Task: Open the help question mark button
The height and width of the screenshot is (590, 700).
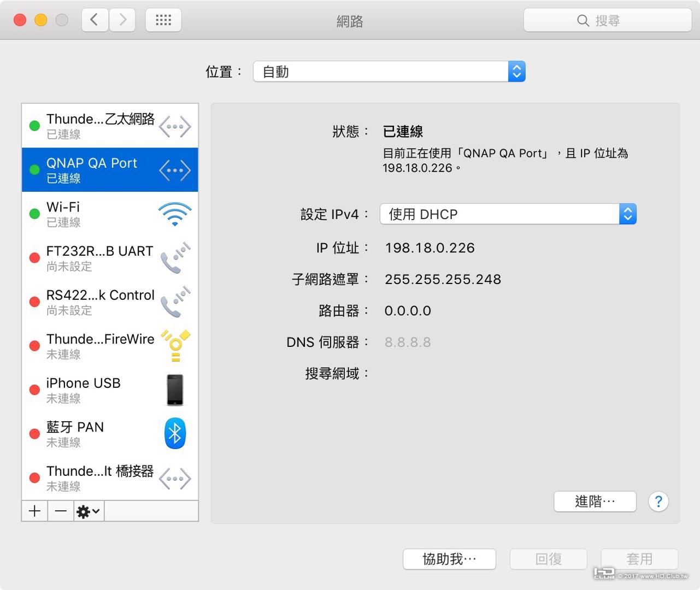Action: click(658, 501)
